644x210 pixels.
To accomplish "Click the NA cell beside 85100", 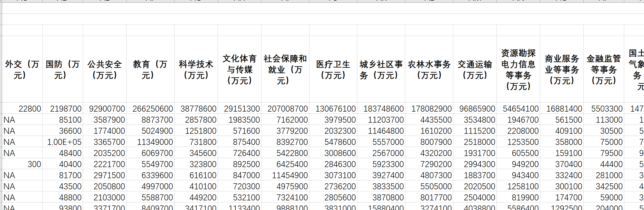I will [x=22, y=119].
